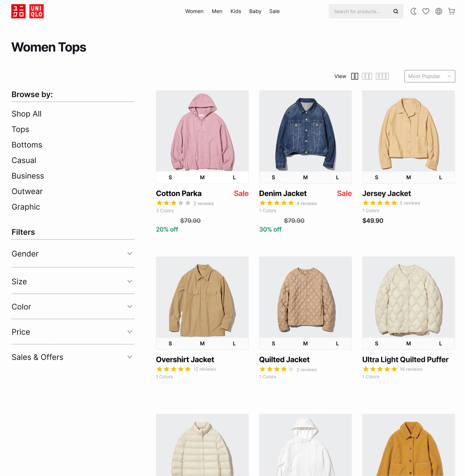465x476 pixels.
Task: Select size M for Cotton Parka
Action: coord(202,177)
